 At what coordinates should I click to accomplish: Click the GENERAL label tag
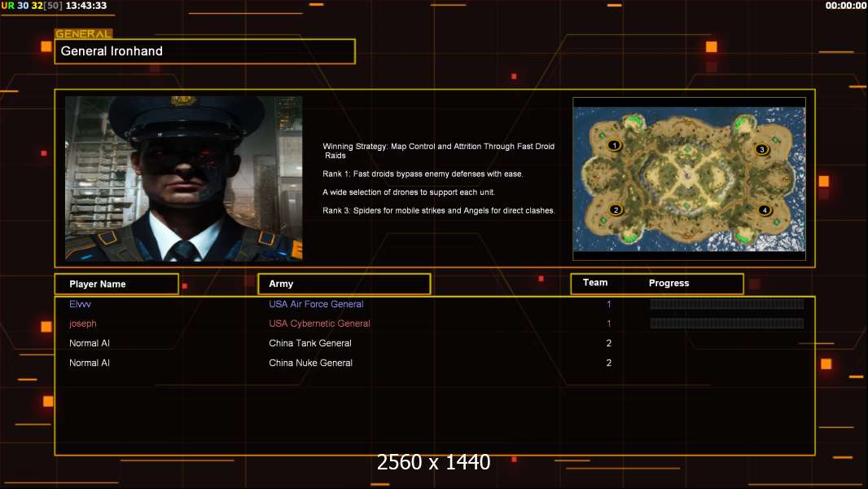click(x=84, y=33)
